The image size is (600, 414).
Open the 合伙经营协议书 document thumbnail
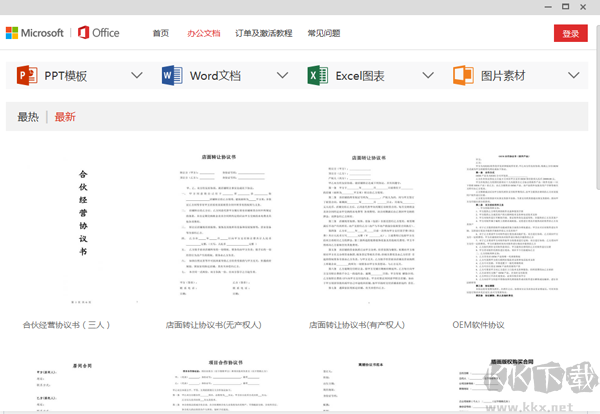(83, 228)
